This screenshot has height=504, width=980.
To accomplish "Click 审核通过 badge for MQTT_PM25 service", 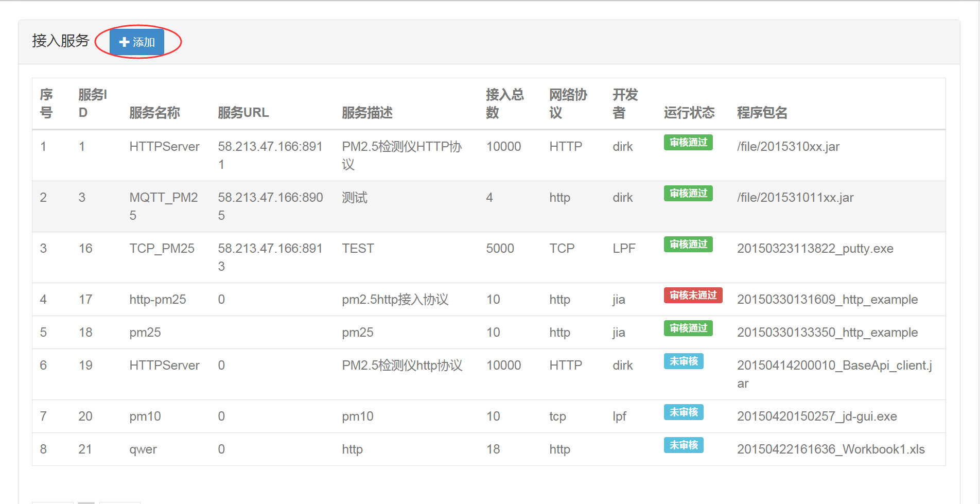I will point(688,193).
